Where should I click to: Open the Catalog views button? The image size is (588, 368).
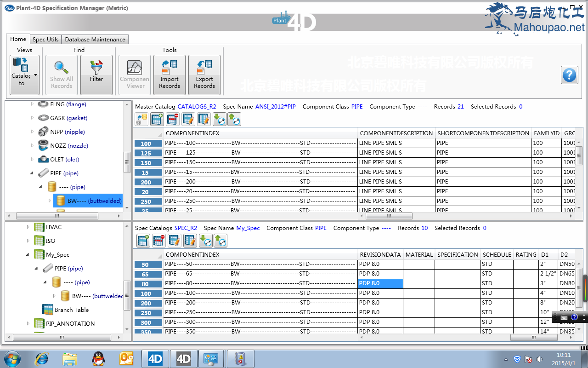coord(24,75)
